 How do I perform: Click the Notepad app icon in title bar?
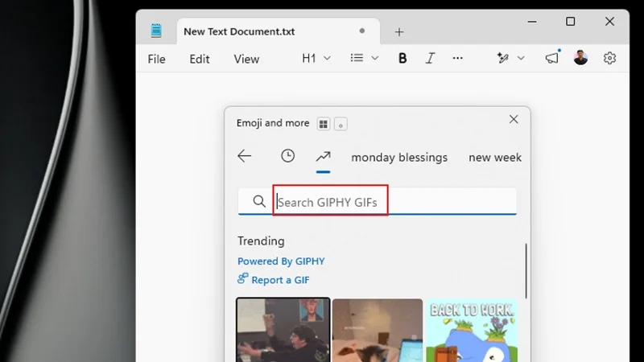pyautogui.click(x=156, y=31)
